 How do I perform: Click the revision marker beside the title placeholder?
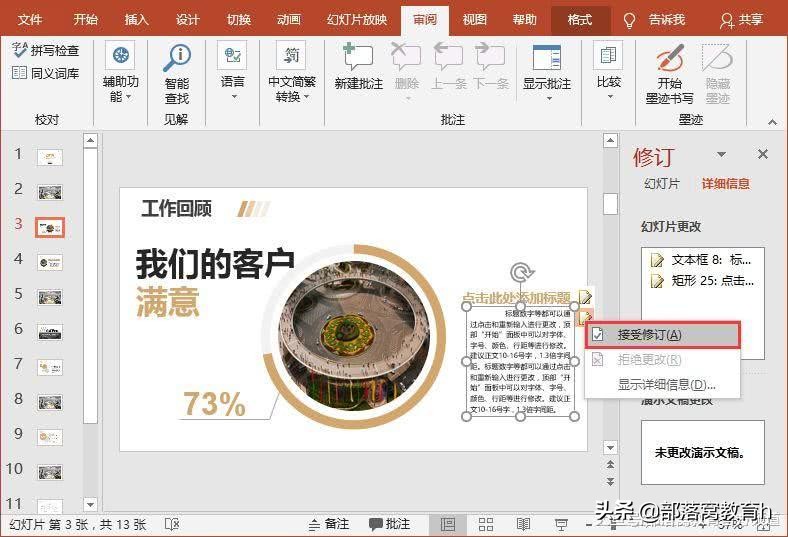tap(585, 296)
